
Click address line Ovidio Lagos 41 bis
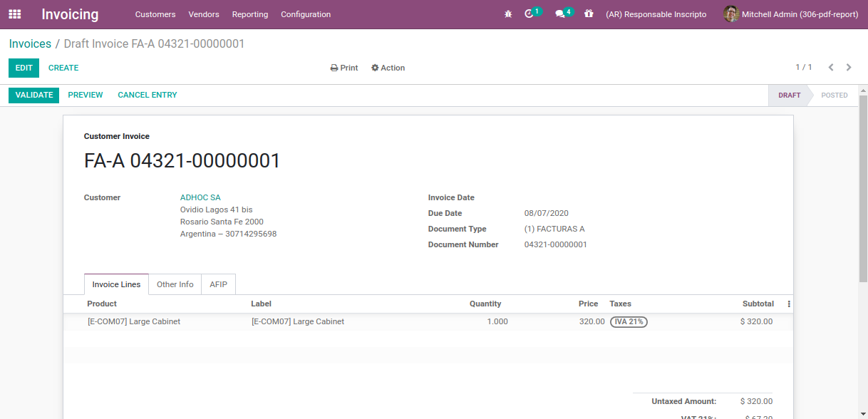point(217,210)
